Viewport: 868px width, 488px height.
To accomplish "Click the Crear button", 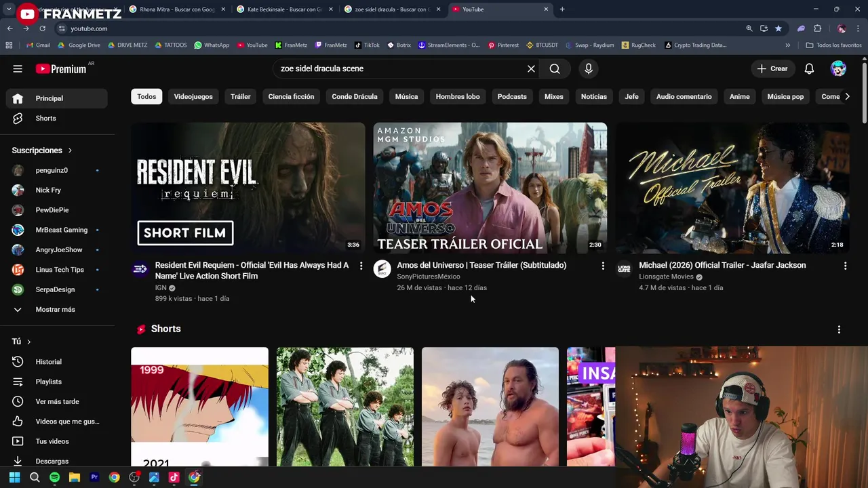I will coord(772,68).
